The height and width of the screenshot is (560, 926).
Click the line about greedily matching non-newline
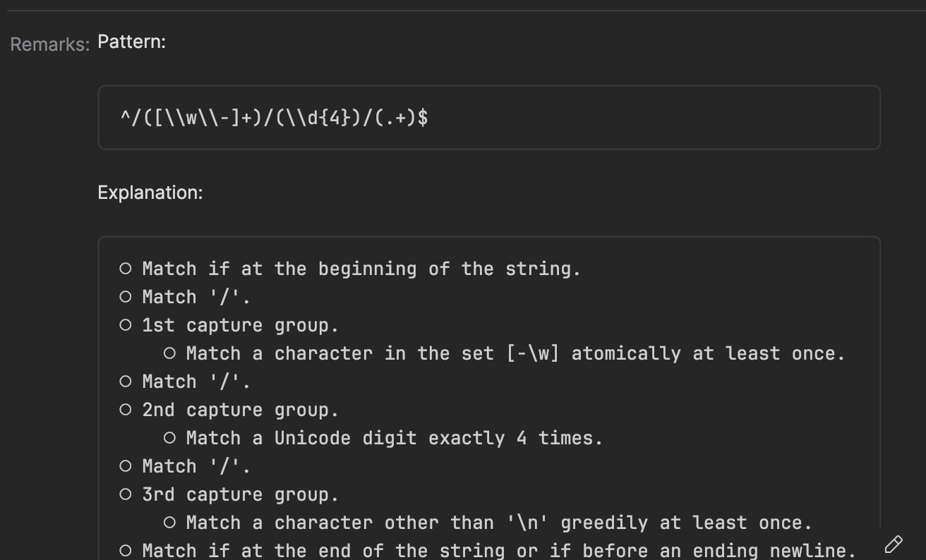(498, 523)
